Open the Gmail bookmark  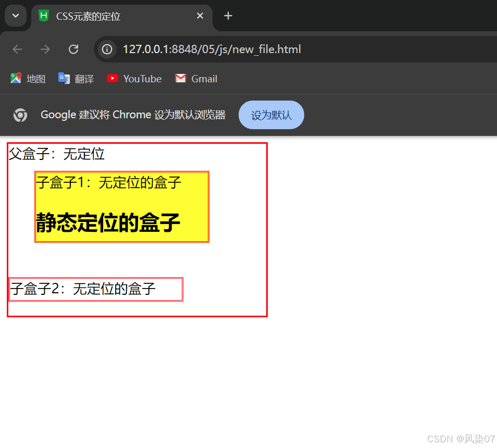click(196, 79)
